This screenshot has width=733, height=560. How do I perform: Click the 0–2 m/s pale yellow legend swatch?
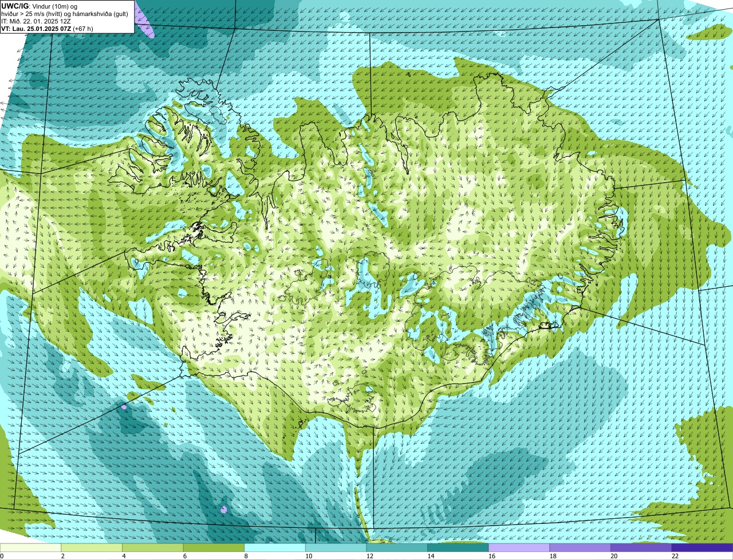(30, 548)
